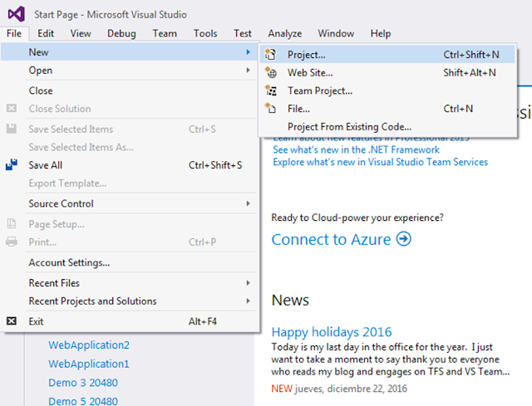
Task: Choose Save All from File menu
Action: pos(129,165)
